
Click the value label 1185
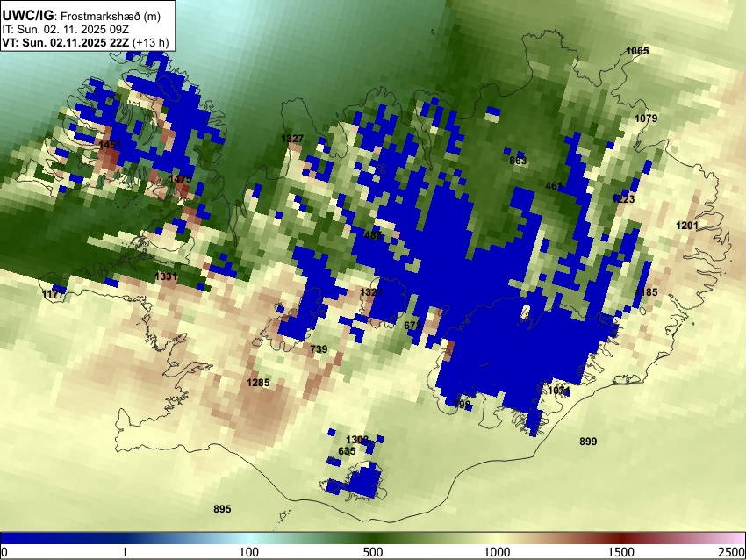pos(646,292)
